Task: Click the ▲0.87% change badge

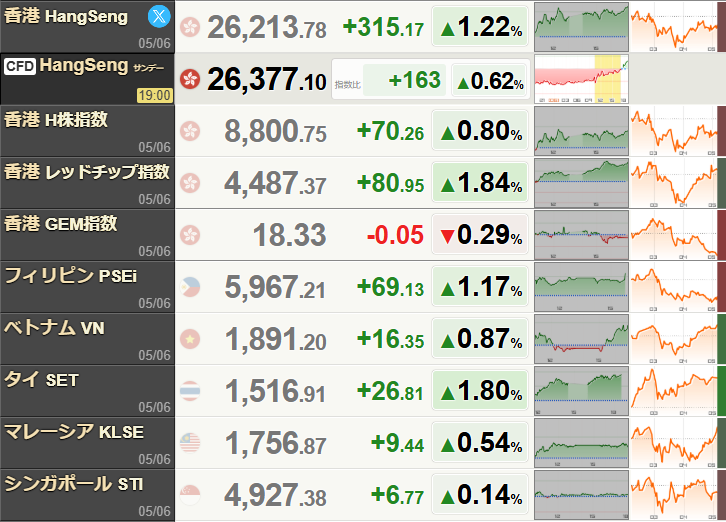Action: [x=480, y=339]
